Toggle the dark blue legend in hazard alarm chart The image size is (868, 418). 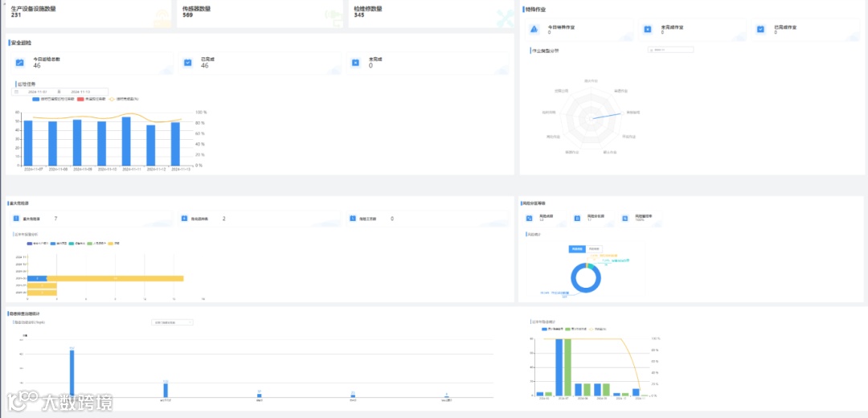[x=30, y=243]
